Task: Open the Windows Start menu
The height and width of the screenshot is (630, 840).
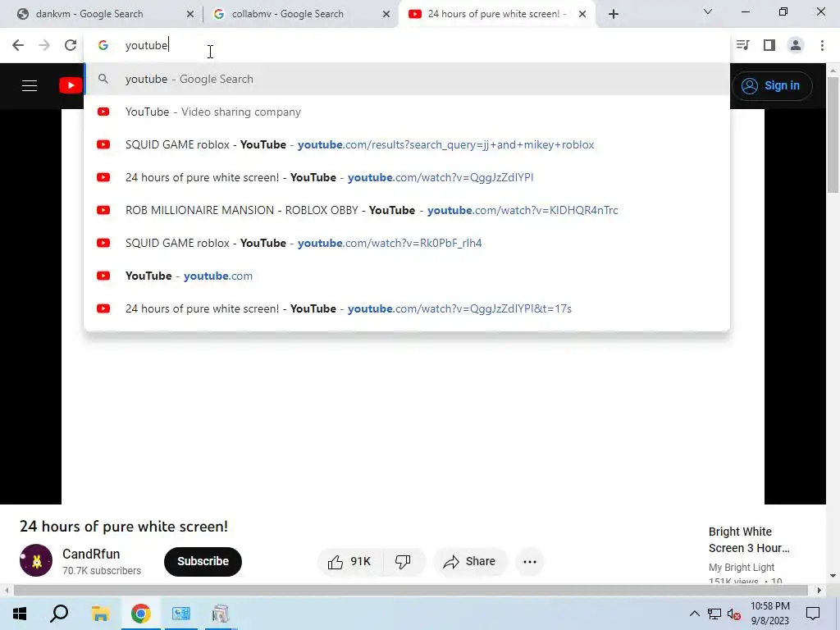Action: tap(20, 614)
